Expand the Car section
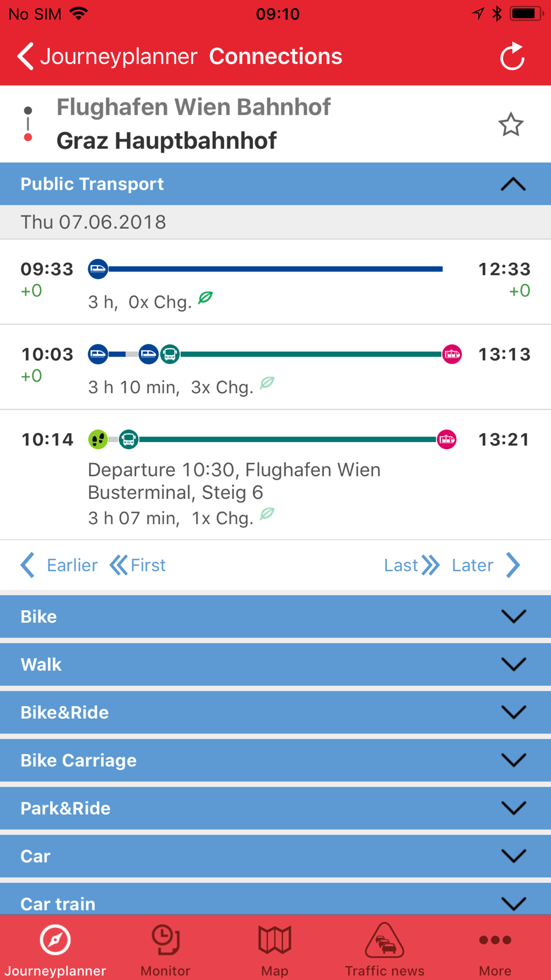Image resolution: width=551 pixels, height=980 pixels. click(x=275, y=856)
